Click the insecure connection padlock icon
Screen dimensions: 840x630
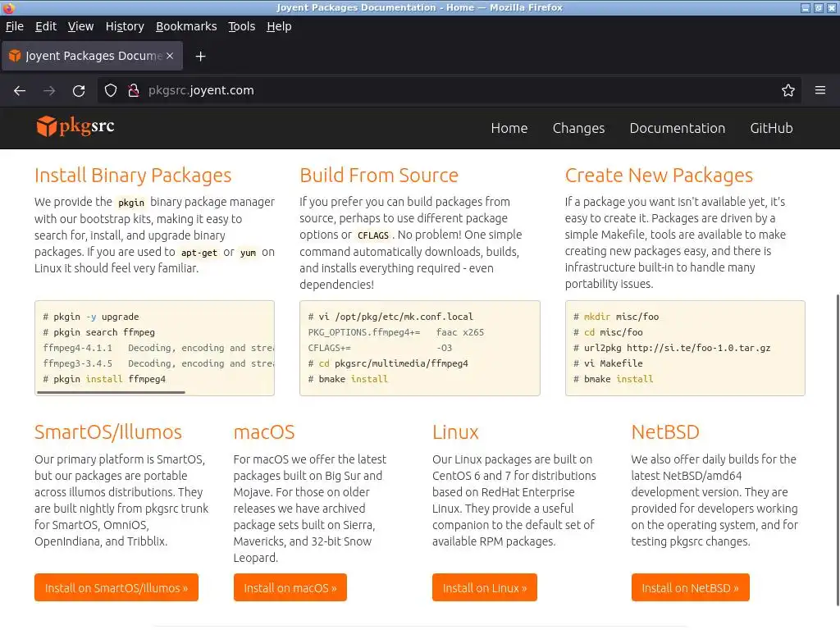click(x=134, y=90)
